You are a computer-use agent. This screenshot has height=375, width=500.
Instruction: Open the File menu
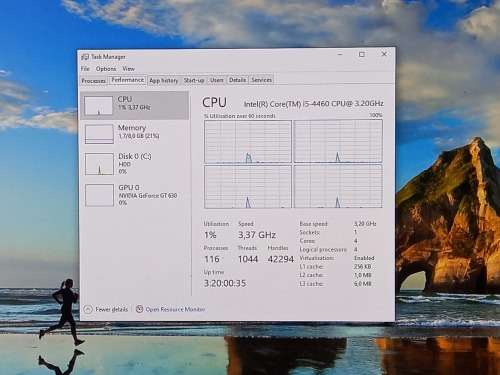click(85, 69)
